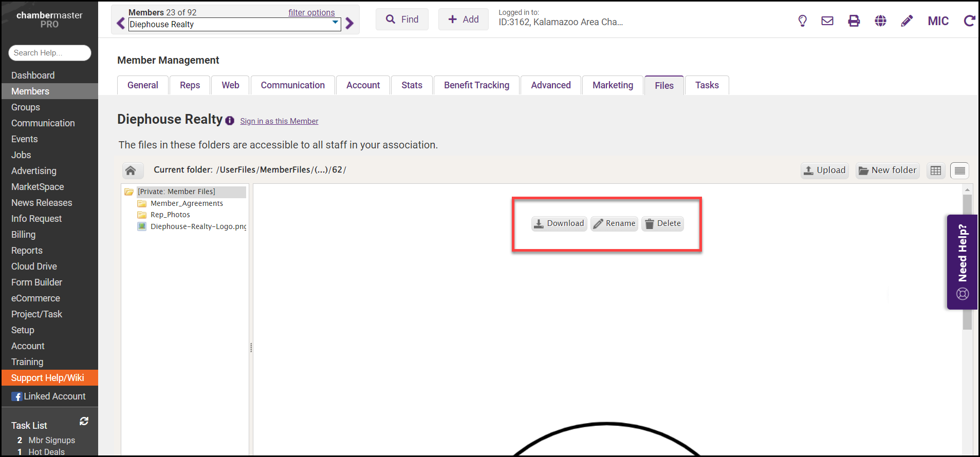Open Cloud Drive in the sidebar
The height and width of the screenshot is (457, 980).
click(x=50, y=266)
